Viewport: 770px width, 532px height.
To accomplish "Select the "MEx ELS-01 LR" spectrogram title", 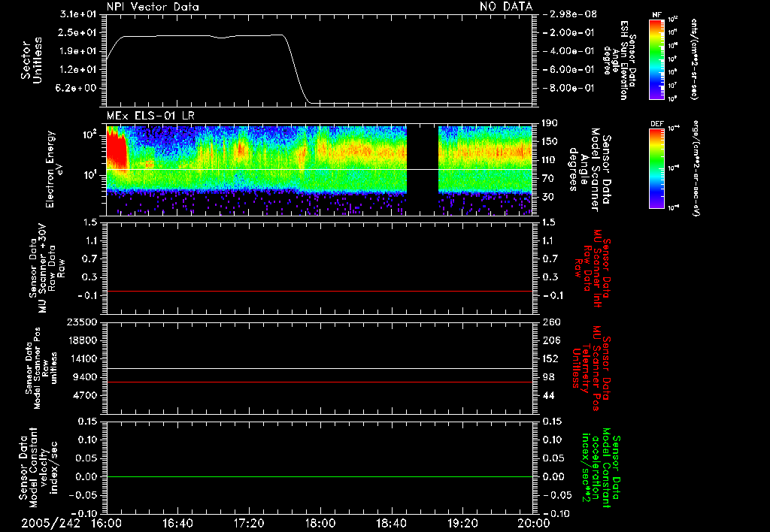I will 150,116.
